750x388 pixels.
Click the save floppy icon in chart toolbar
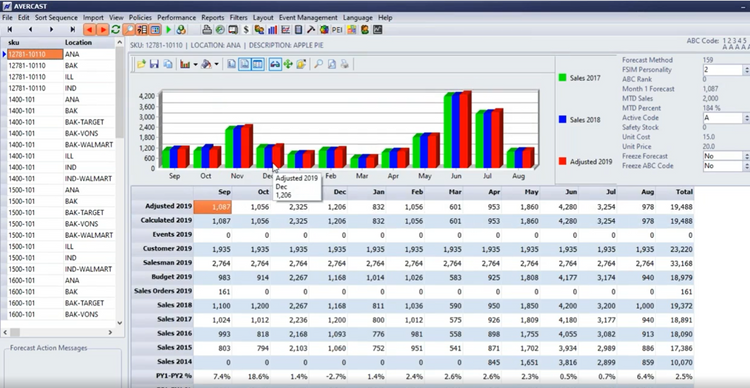coord(154,64)
